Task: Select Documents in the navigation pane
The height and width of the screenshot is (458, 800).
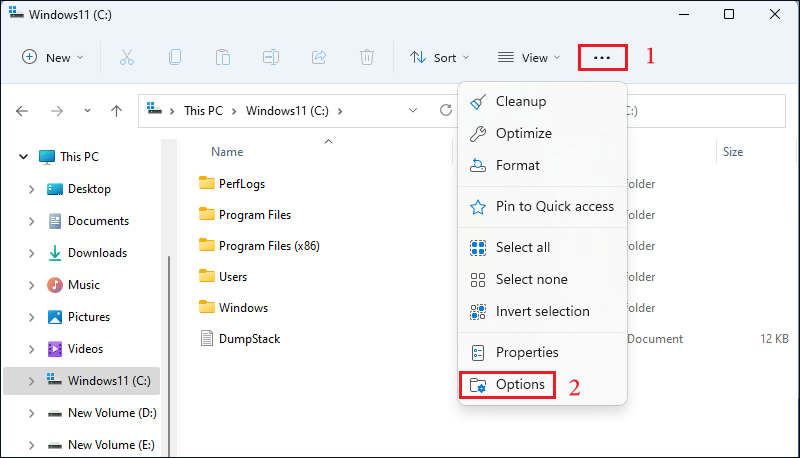Action: pos(98,221)
